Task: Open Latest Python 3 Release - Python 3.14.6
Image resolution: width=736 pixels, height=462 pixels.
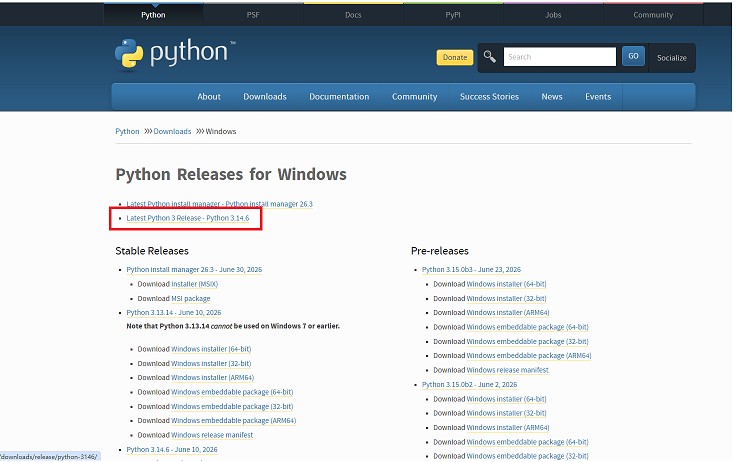Action: point(188,218)
